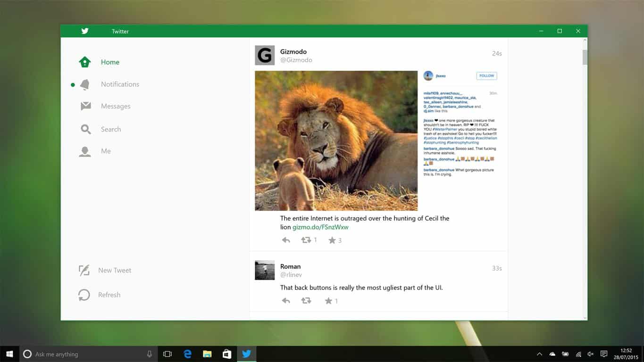Screen dimensions: 644x362
Task: Open the gizmo.do/FSnzWxw link
Action: (x=320, y=227)
